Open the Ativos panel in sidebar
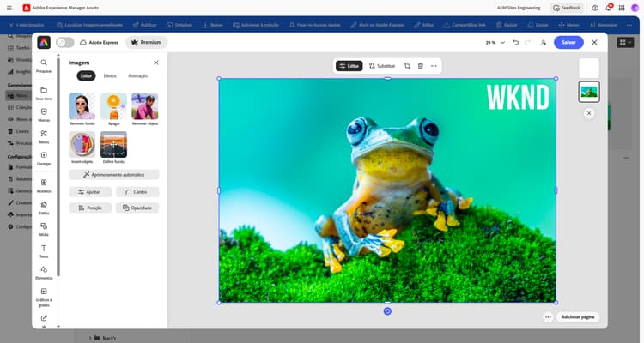644x343 pixels. click(44, 137)
